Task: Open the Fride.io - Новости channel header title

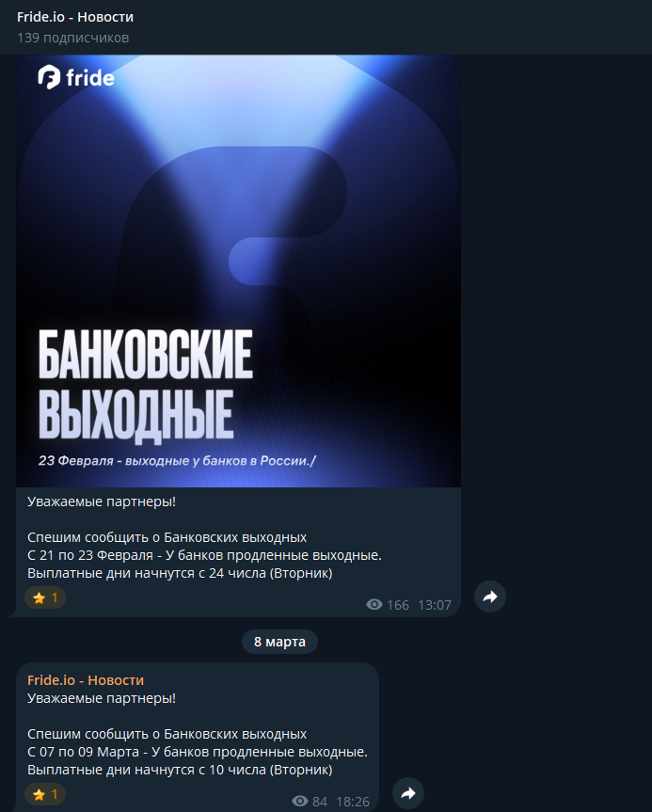Action: click(75, 17)
